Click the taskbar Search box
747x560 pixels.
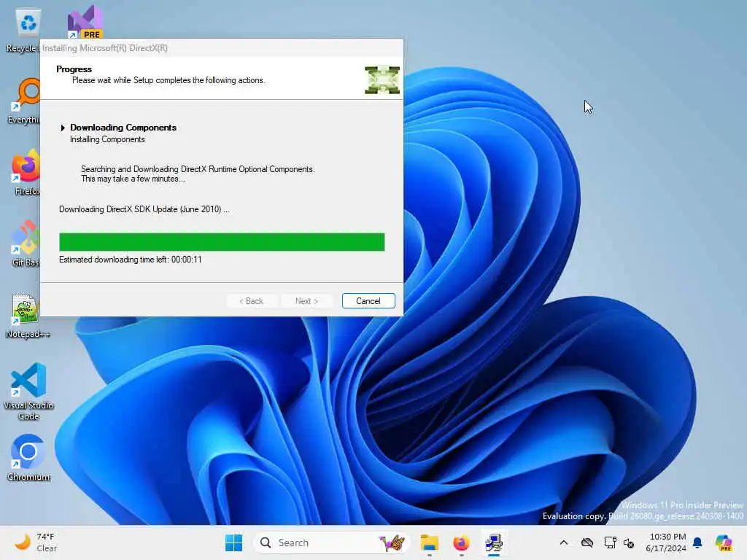(x=332, y=542)
